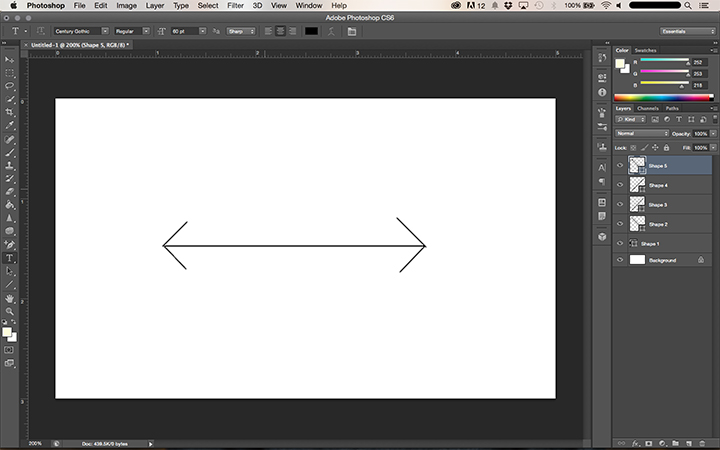Open the Essentials workspace dropdown
The image size is (720, 450).
tap(687, 31)
